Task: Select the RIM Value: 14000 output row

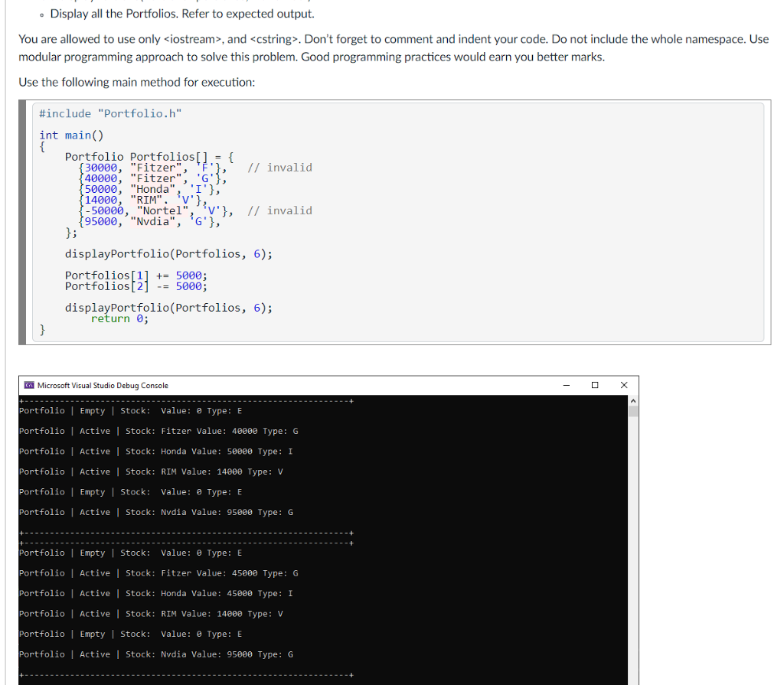Action: click(x=149, y=471)
